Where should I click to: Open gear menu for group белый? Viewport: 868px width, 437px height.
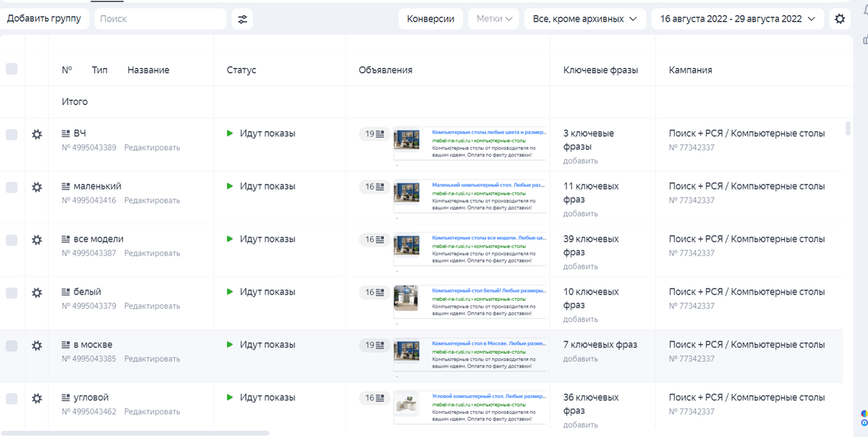pos(37,292)
